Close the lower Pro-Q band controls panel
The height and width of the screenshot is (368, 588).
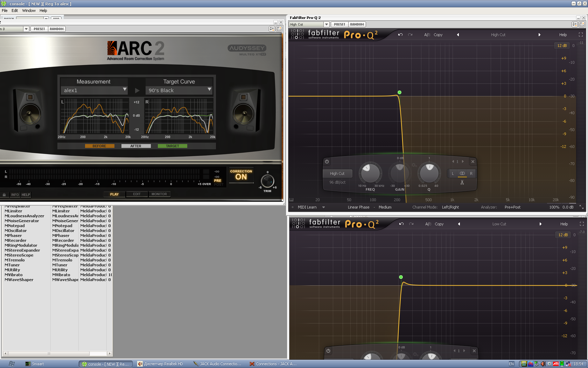tap(474, 351)
